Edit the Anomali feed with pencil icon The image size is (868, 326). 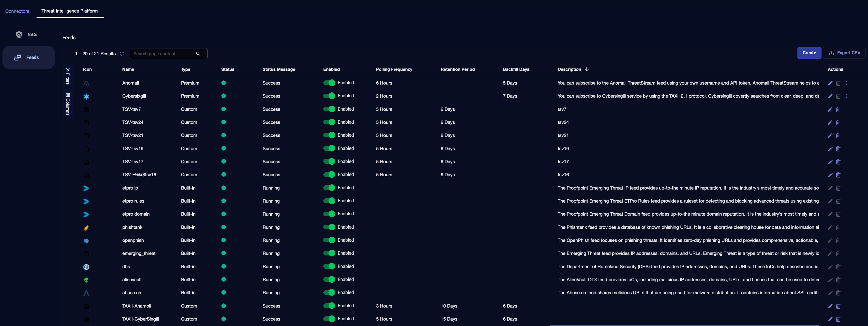coord(830,83)
